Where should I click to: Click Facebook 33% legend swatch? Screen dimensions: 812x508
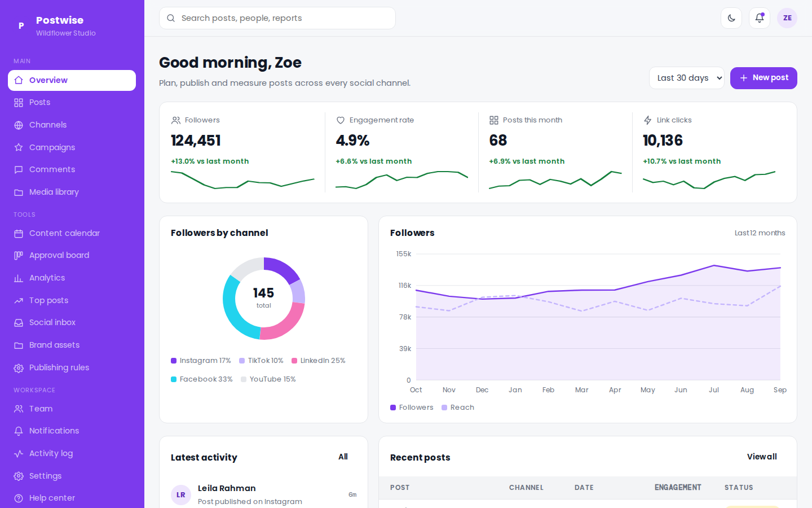pyautogui.click(x=174, y=379)
